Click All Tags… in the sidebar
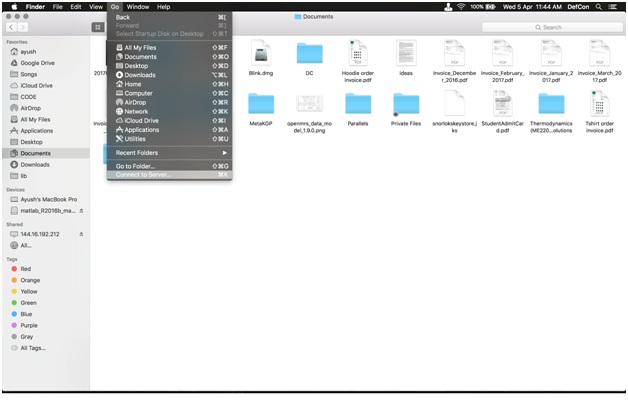 click(32, 347)
